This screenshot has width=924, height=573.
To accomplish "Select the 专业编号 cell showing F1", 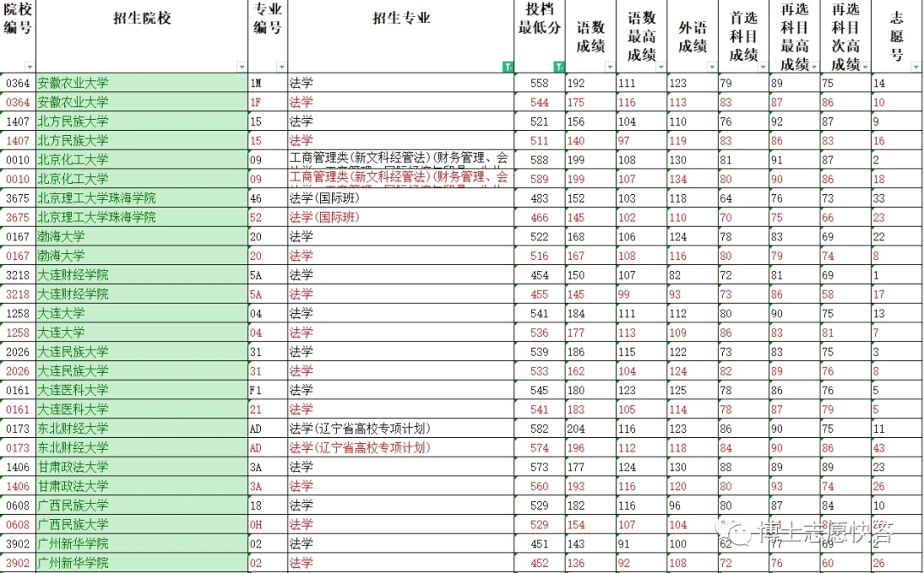I will (268, 391).
